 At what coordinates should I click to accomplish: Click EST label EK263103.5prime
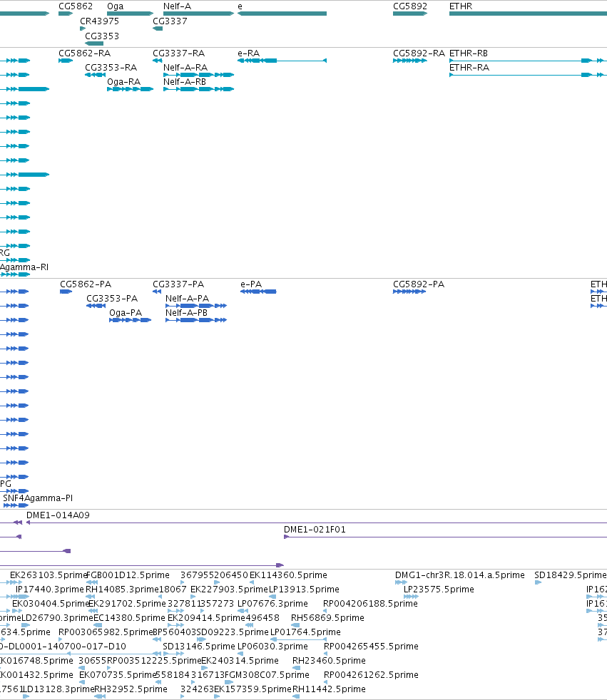49,575
